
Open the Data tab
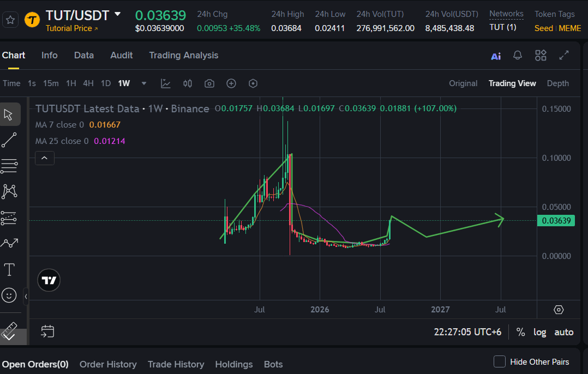click(84, 55)
